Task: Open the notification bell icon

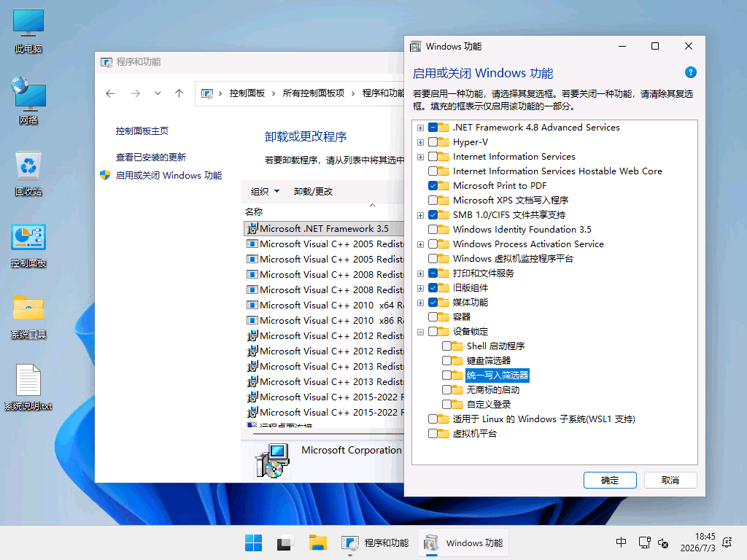Action: click(727, 542)
